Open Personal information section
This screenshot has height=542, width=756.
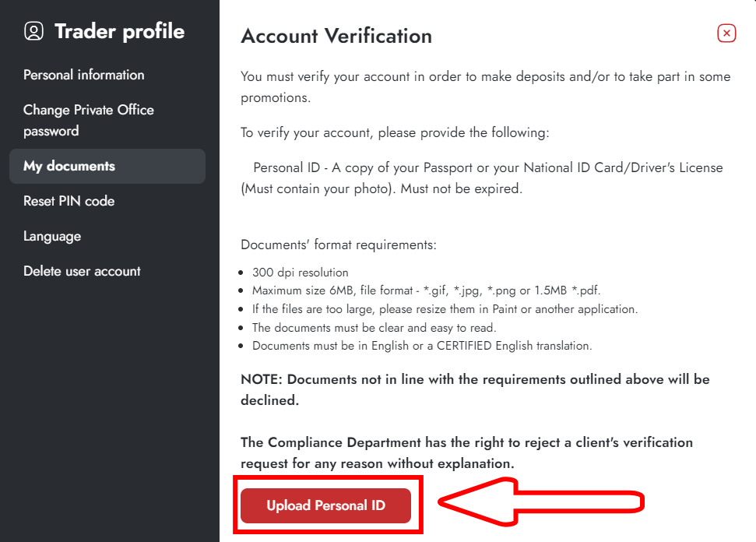click(x=84, y=75)
